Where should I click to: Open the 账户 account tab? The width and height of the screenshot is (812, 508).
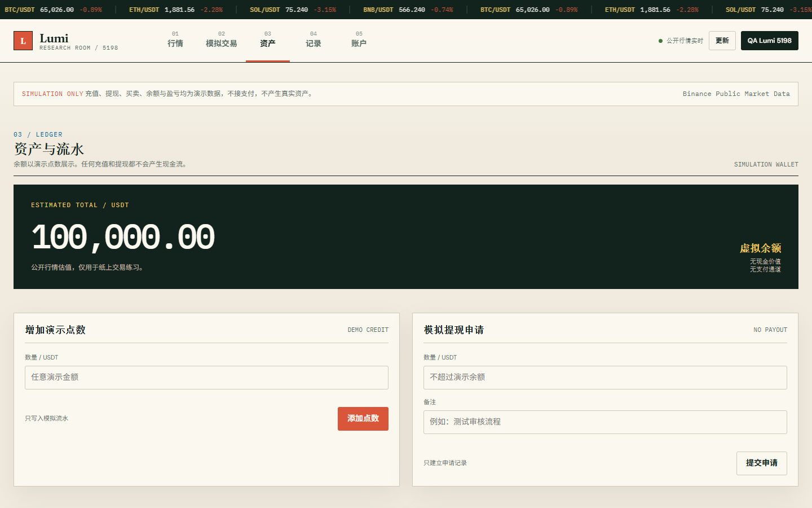point(359,40)
